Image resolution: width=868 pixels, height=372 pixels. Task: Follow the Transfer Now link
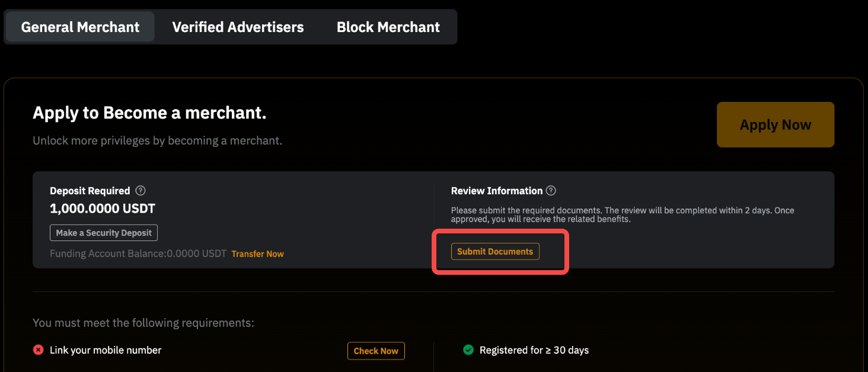tap(257, 254)
